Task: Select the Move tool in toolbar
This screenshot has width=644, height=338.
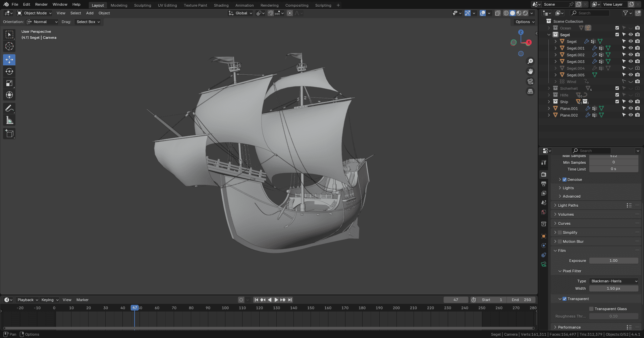Action: click(9, 60)
